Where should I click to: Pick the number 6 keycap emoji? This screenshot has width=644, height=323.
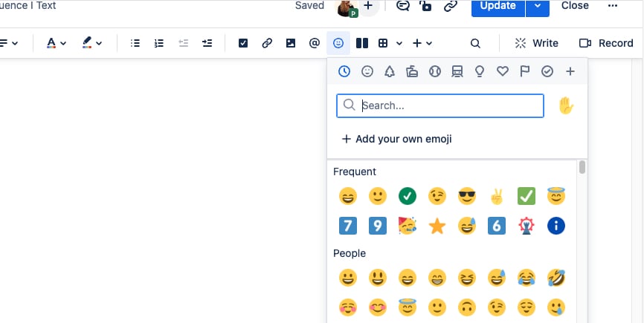click(x=497, y=226)
